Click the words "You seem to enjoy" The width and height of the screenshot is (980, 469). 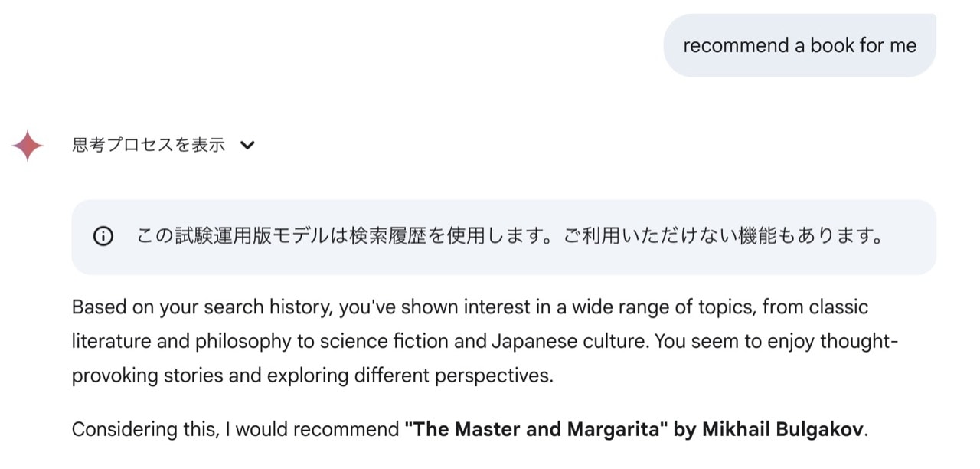[x=727, y=341]
